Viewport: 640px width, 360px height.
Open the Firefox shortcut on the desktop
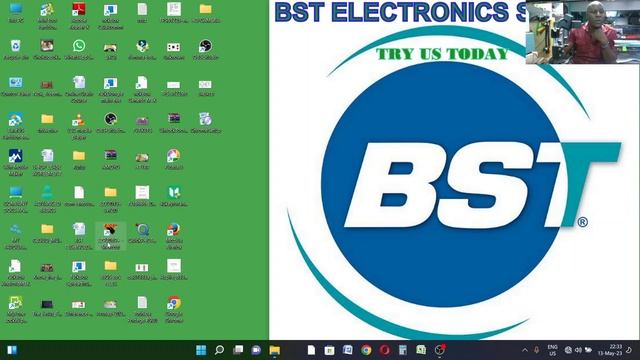[174, 236]
